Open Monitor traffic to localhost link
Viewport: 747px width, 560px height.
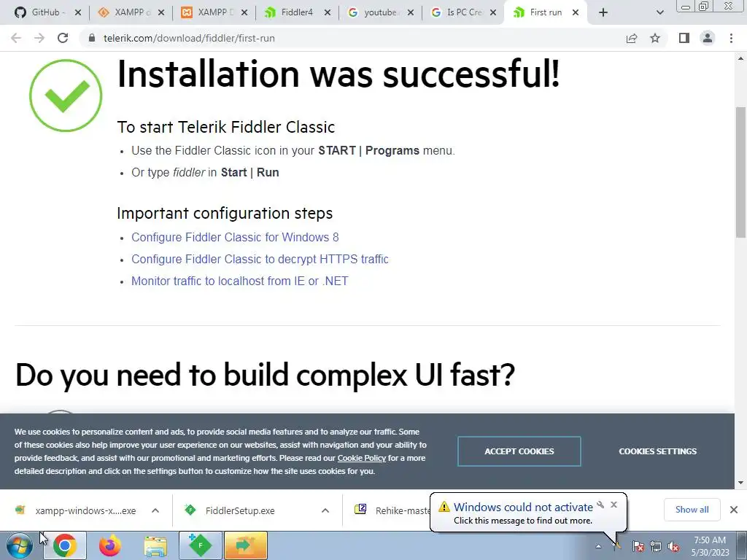239,281
